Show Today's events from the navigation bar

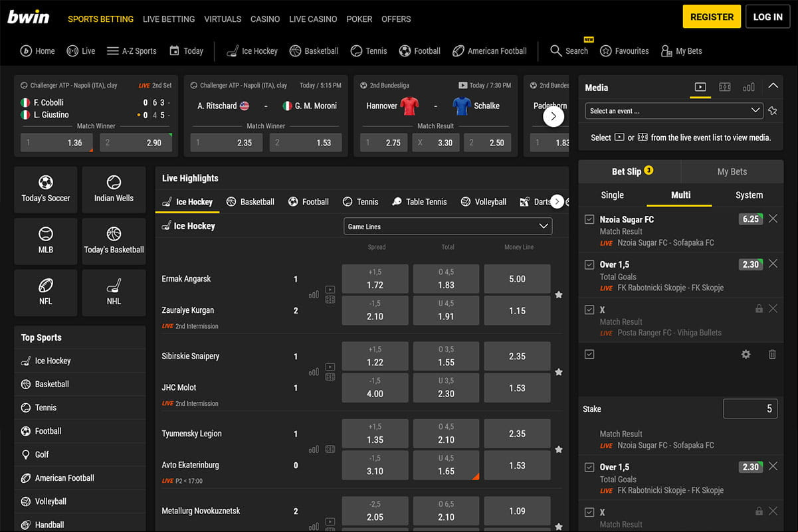point(186,50)
